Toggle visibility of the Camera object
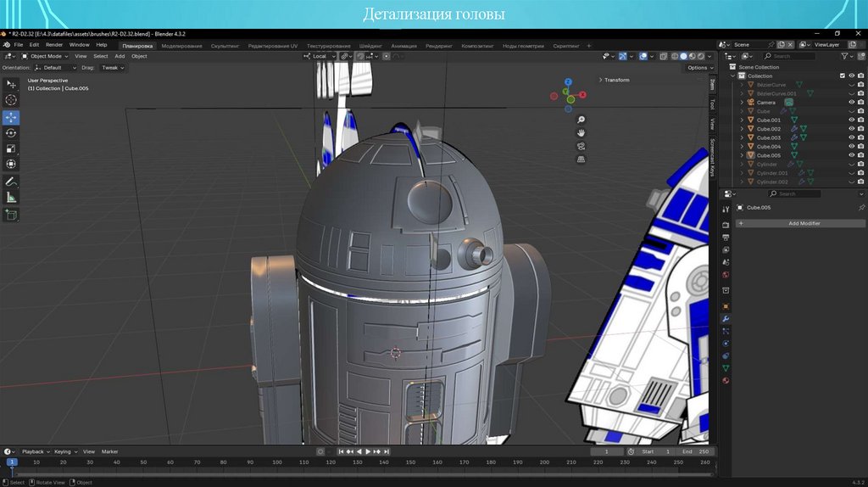868x487 pixels. (852, 102)
